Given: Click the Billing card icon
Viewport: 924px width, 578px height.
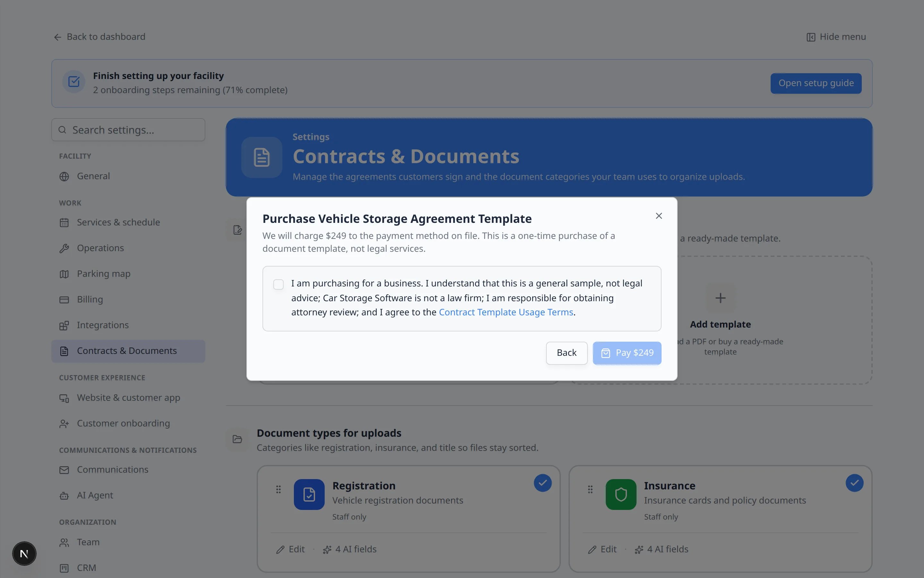Looking at the screenshot, I should [64, 300].
